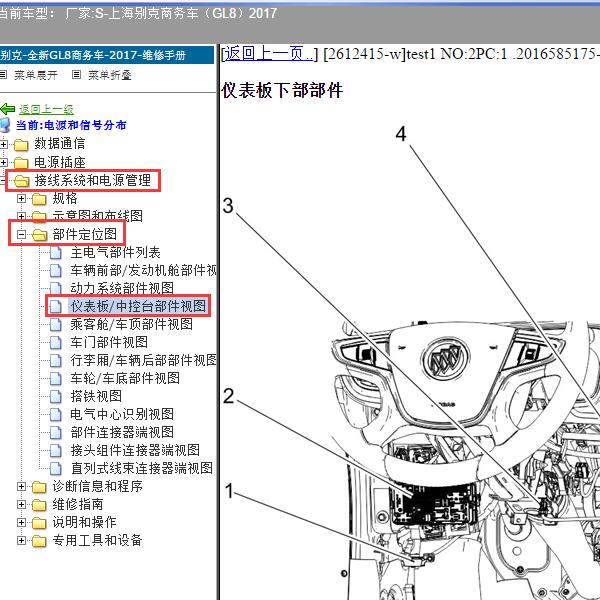Click the 部件连接器端视图 page icon
600x600 pixels.
tap(56, 432)
